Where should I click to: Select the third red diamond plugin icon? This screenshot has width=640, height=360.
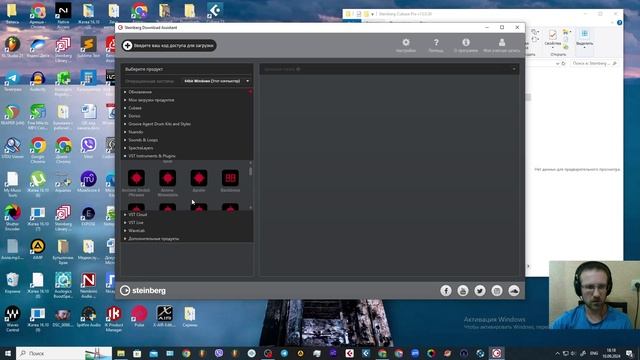point(199,178)
